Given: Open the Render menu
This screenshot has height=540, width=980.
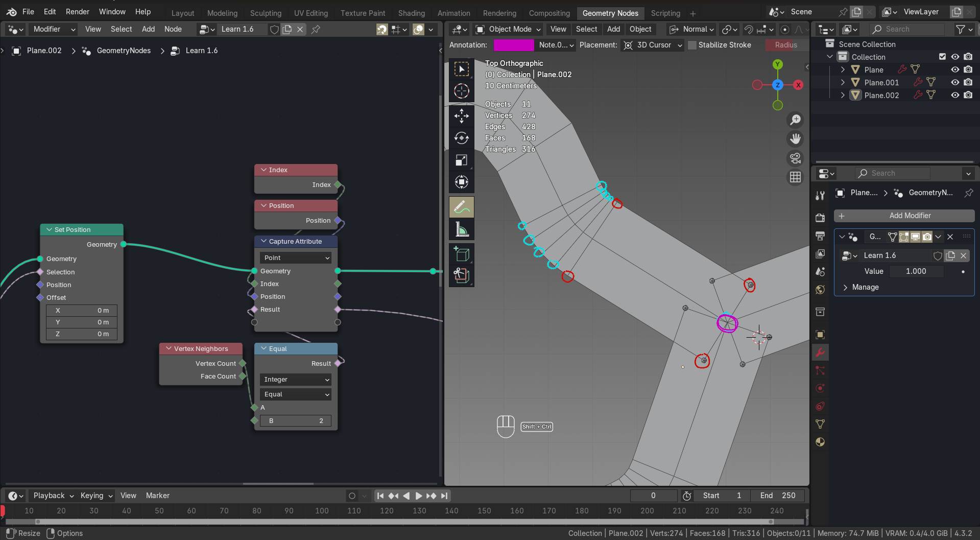Looking at the screenshot, I should 78,12.
